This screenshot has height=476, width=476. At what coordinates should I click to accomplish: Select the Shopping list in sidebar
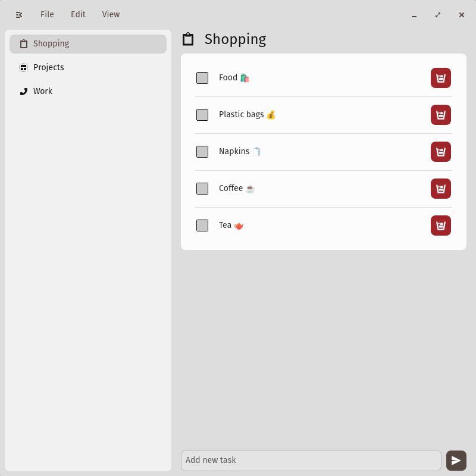coord(88,43)
